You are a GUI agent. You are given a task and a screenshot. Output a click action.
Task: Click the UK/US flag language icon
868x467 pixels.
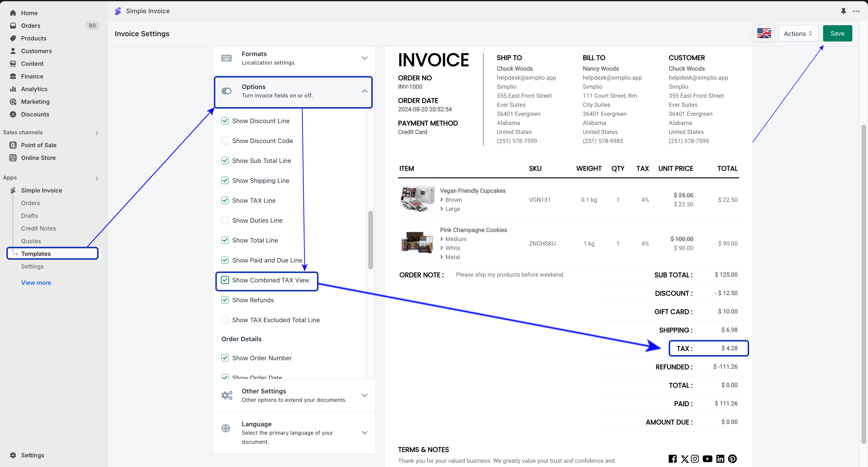click(x=764, y=33)
